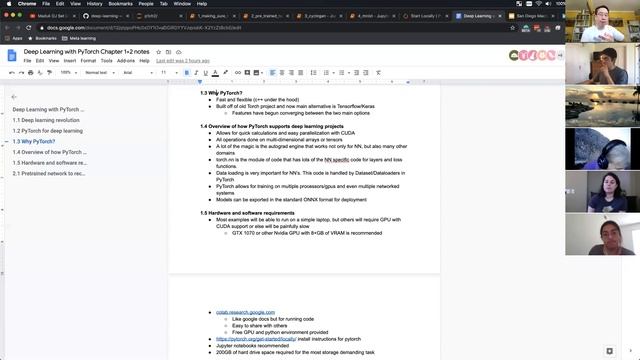Open the Docs Insert menu
The image size is (640, 360).
(x=70, y=61)
